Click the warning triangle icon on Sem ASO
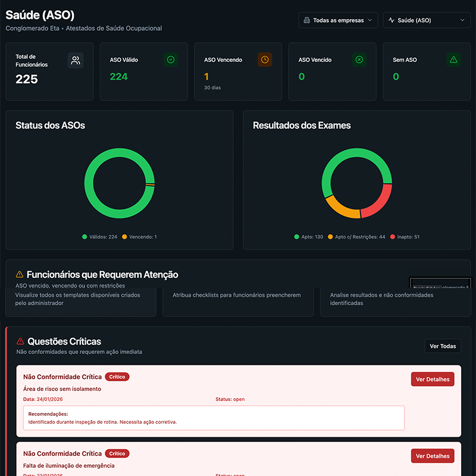 coord(453,59)
